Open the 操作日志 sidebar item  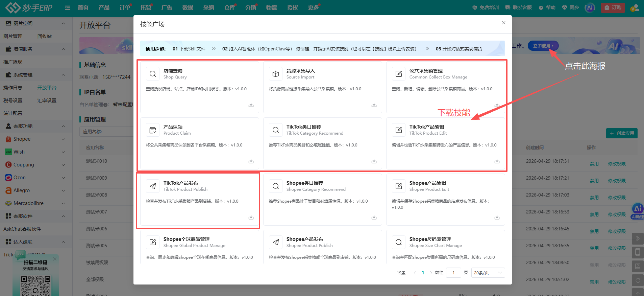(x=13, y=88)
